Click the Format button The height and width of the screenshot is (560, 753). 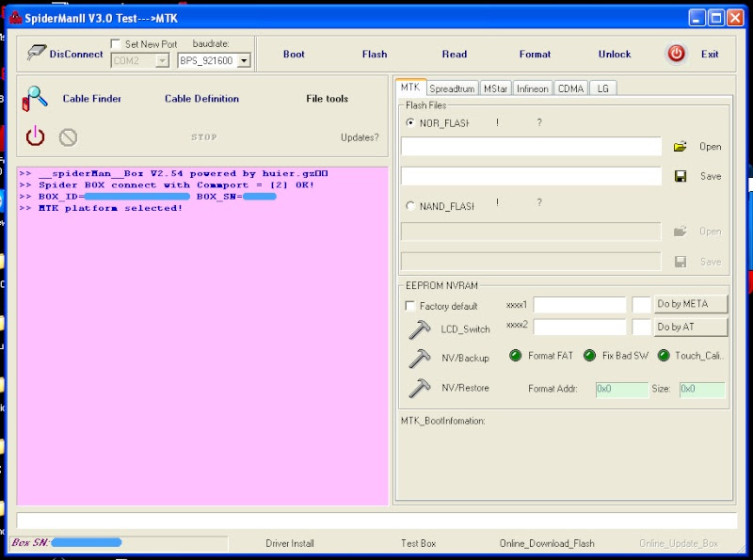pos(535,54)
